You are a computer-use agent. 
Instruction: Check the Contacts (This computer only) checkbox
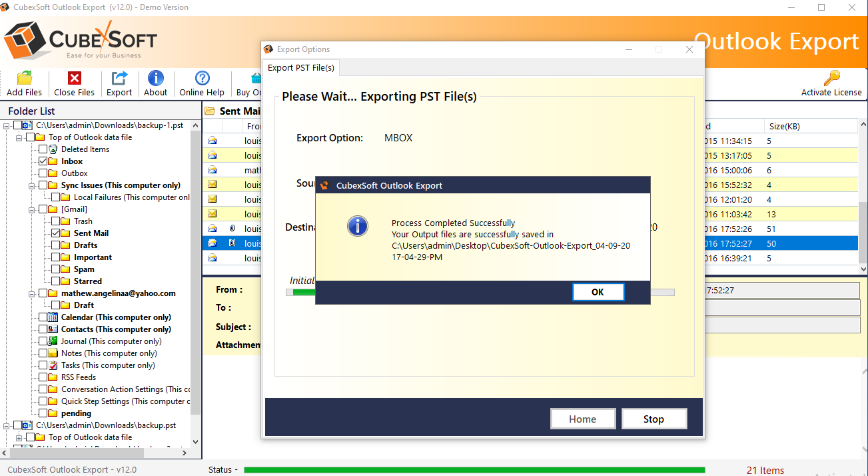(x=43, y=329)
